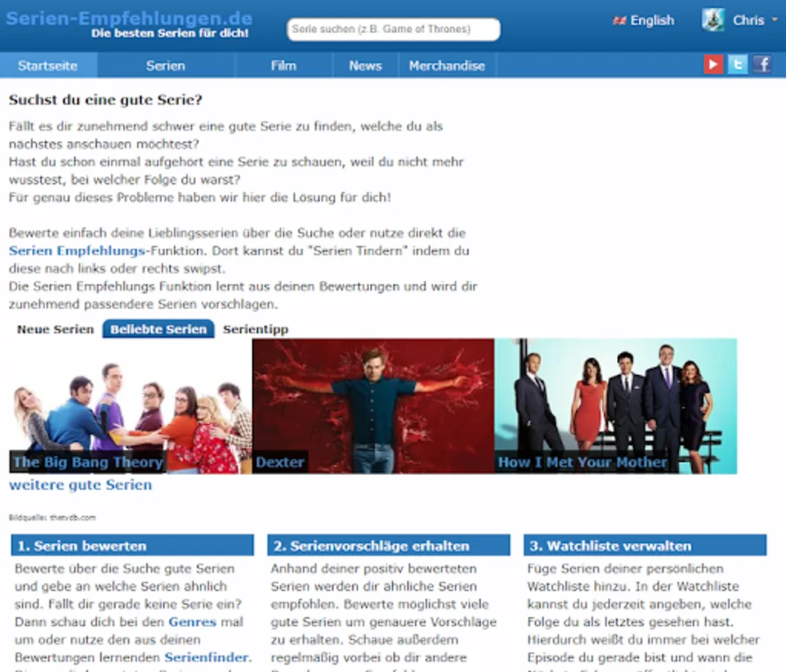
Task: Open the YouTube channel icon
Action: click(x=714, y=65)
